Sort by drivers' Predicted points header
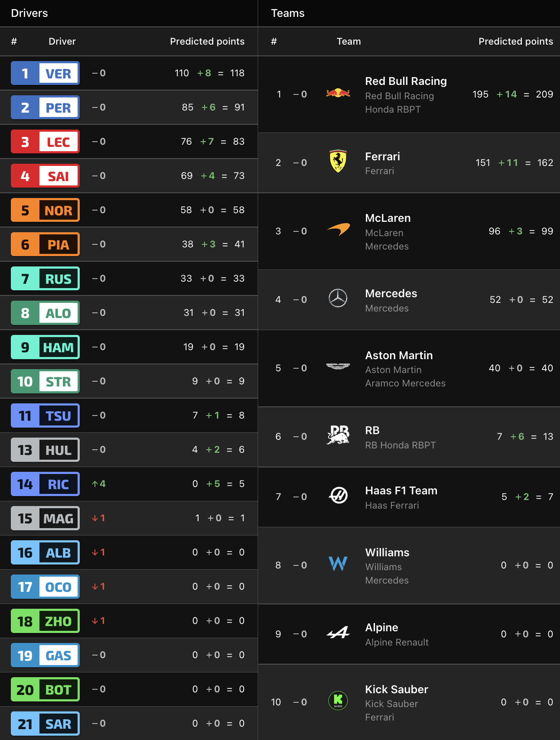 pyautogui.click(x=207, y=41)
